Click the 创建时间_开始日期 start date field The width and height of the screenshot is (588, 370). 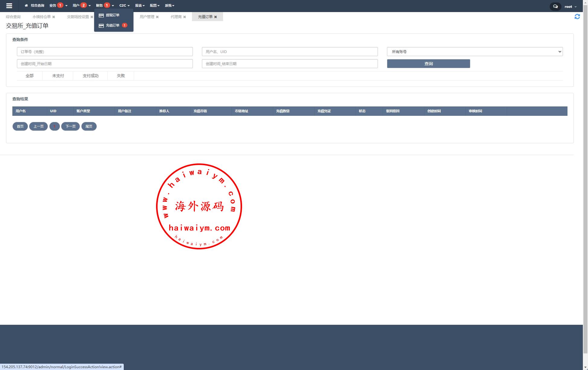click(x=105, y=64)
